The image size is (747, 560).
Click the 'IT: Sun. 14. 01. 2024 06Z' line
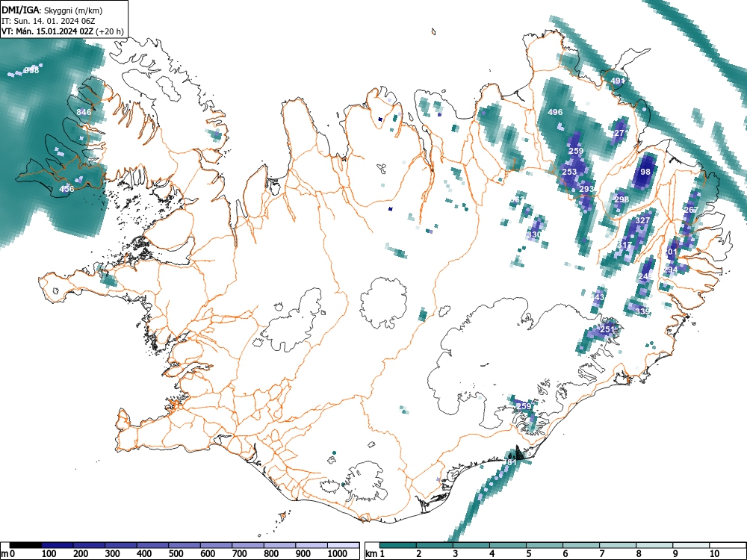(47, 21)
